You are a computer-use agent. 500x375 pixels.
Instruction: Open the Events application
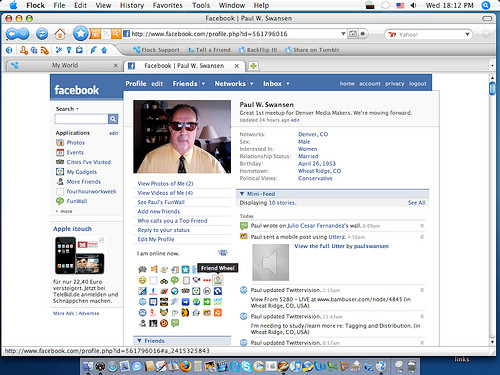pos(75,152)
